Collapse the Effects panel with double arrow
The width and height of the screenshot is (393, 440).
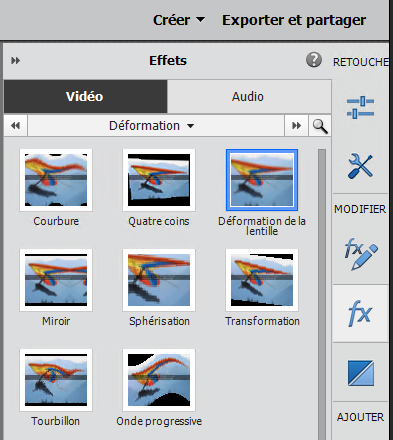tap(16, 61)
